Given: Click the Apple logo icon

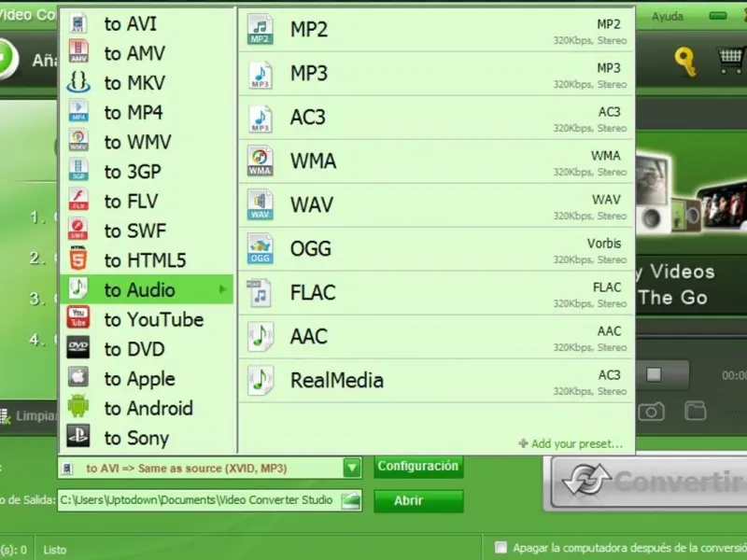Looking at the screenshot, I should 78,377.
